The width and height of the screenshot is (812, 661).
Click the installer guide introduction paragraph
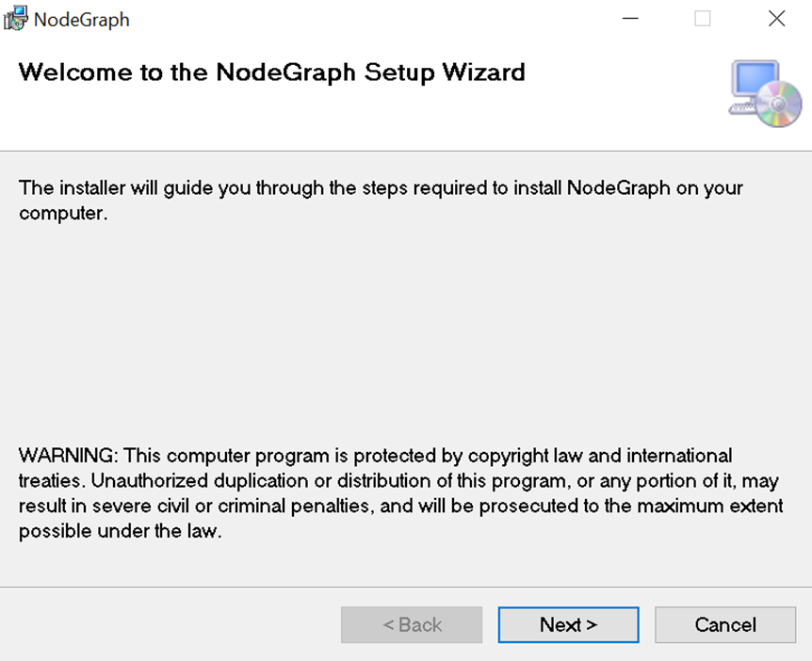(381, 200)
